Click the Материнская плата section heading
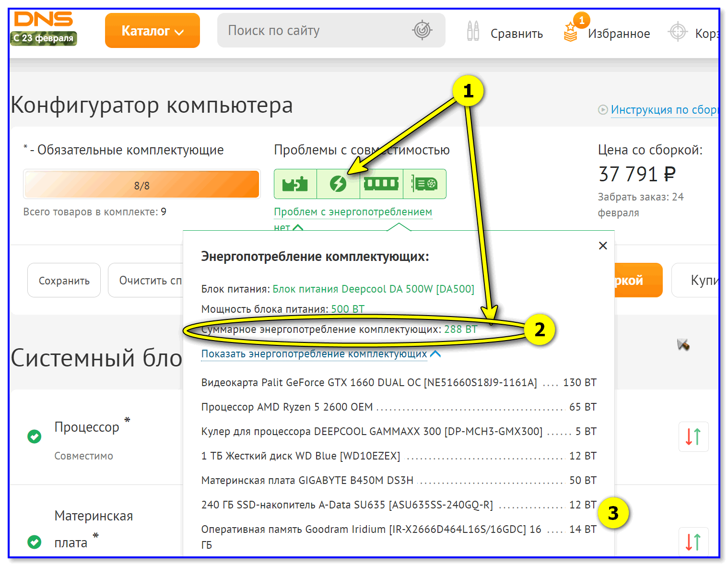The image size is (728, 566). tap(94, 529)
